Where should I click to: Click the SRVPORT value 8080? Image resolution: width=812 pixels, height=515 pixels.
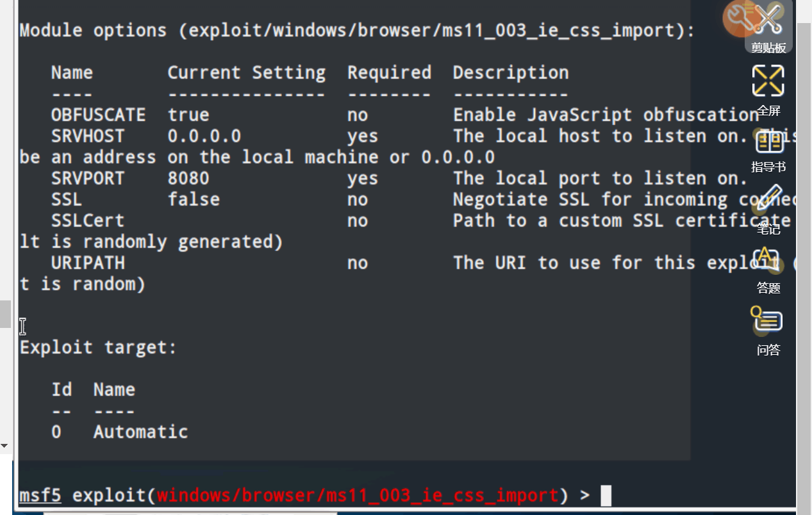click(188, 178)
